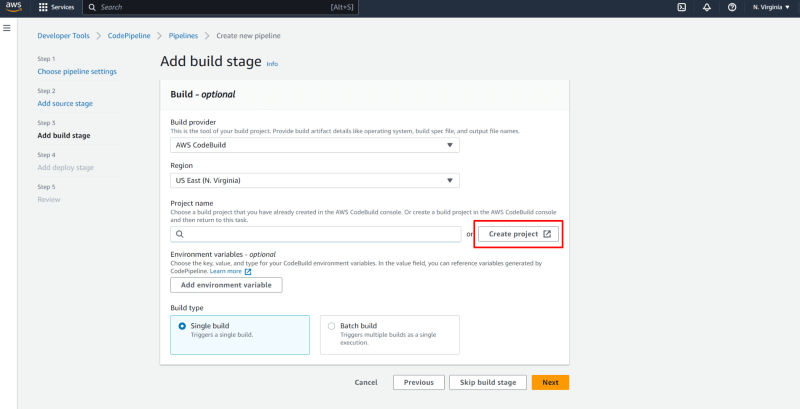Viewport: 800px width, 409px height.
Task: Go to Pipelines breadcrumb
Action: [x=183, y=36]
